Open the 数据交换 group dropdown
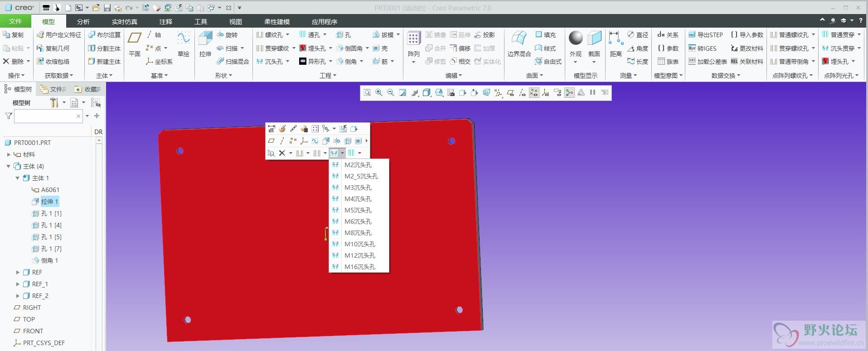Screen dimensions: 868x351 726,76
